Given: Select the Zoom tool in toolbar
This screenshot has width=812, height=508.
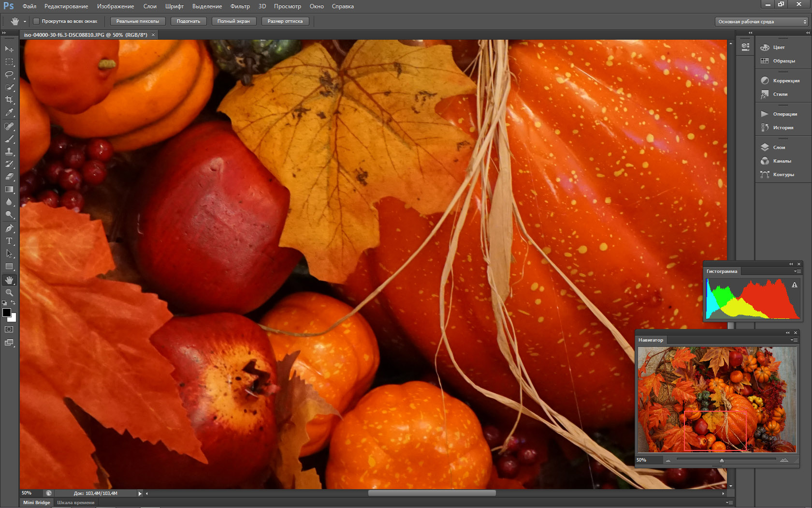Looking at the screenshot, I should [9, 293].
